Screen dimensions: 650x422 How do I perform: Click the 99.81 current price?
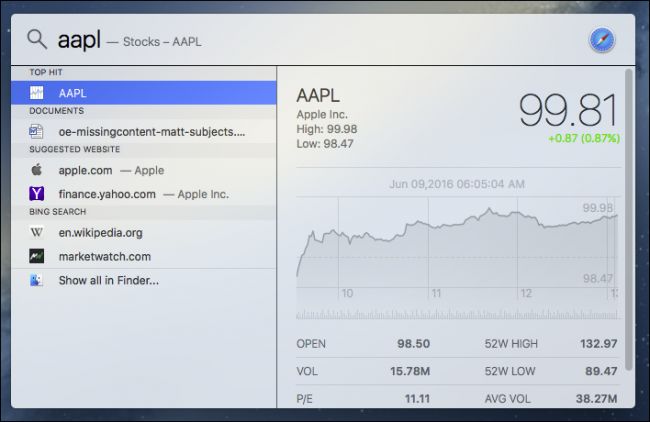(x=568, y=110)
